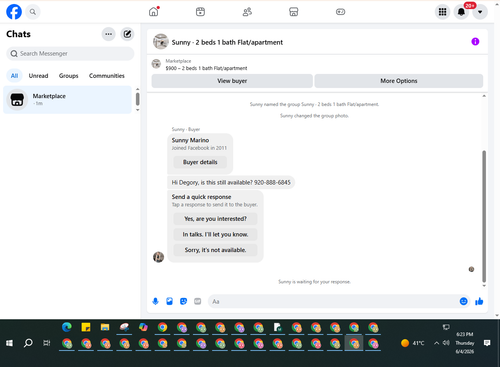Select the All chats filter
The width and height of the screenshot is (500, 367).
(x=14, y=76)
